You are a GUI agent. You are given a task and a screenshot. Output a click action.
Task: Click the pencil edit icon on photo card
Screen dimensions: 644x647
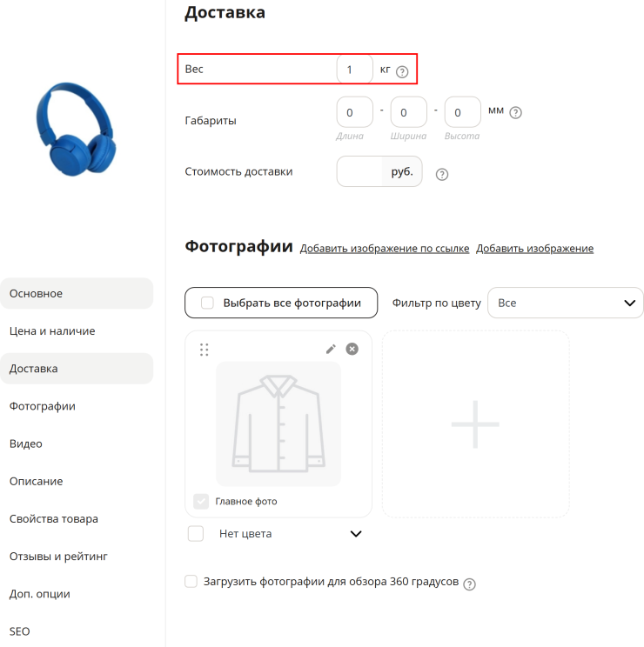pyautogui.click(x=331, y=349)
